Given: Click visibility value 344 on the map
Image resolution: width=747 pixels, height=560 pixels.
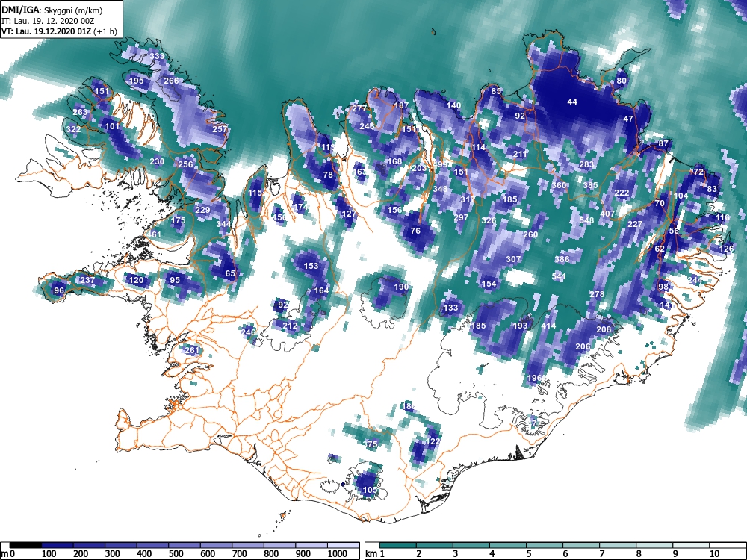Looking at the screenshot, I should click(x=223, y=224).
